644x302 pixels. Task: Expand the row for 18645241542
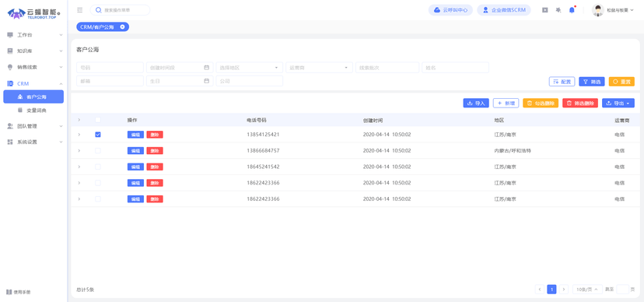pos(79,167)
